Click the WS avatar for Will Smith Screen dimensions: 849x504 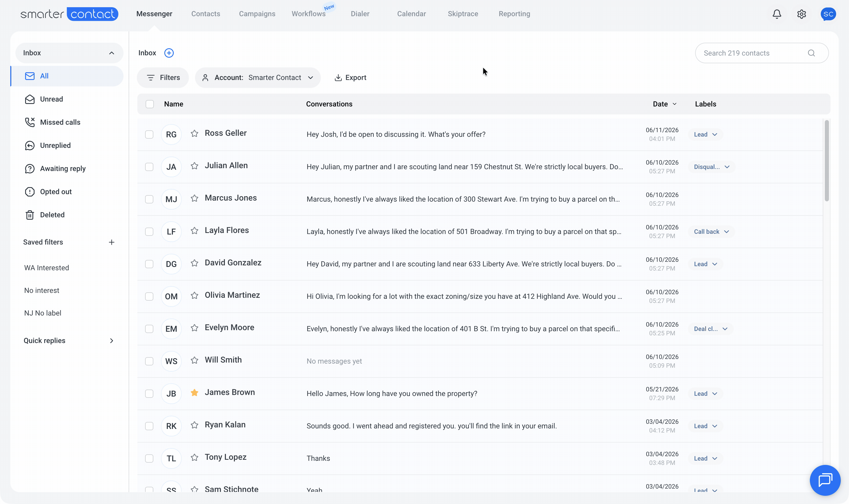(x=171, y=361)
